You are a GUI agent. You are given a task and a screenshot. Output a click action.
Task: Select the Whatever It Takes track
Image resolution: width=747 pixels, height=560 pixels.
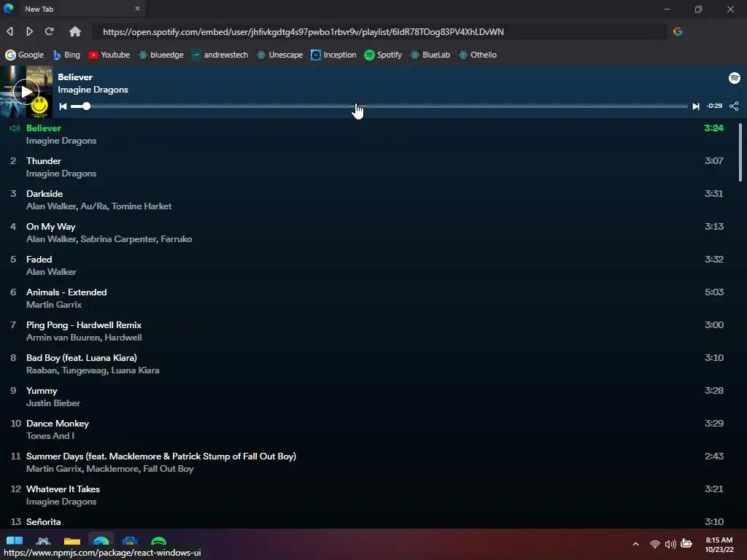[367, 496]
